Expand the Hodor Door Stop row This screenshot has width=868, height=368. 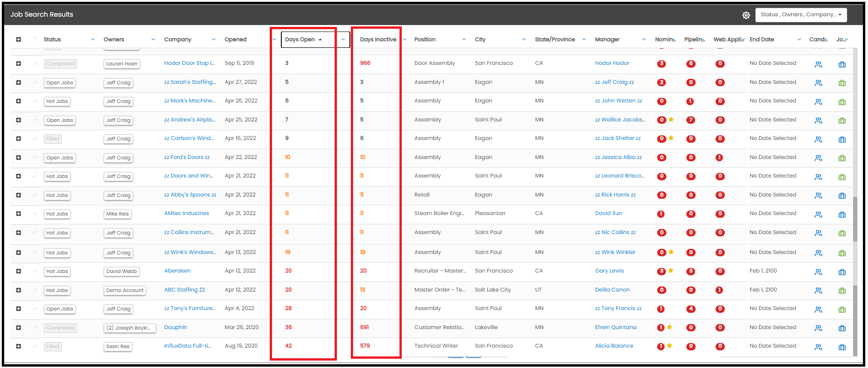coord(19,63)
